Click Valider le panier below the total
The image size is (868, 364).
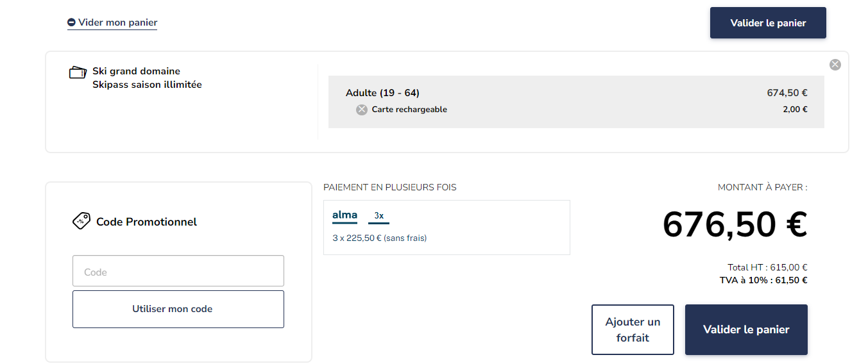(x=746, y=329)
